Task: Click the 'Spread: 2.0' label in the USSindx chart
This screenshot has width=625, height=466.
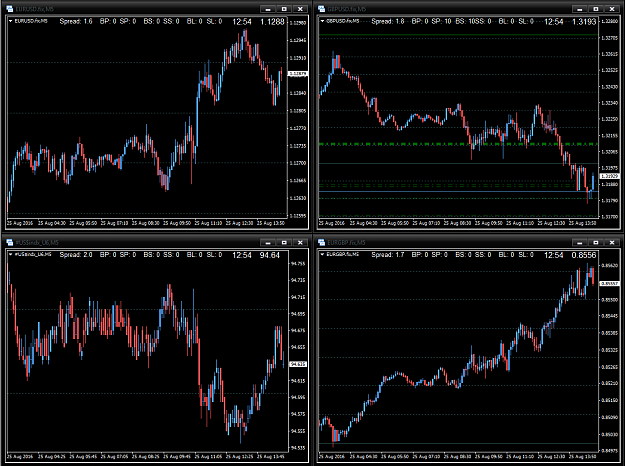Action: tap(76, 255)
